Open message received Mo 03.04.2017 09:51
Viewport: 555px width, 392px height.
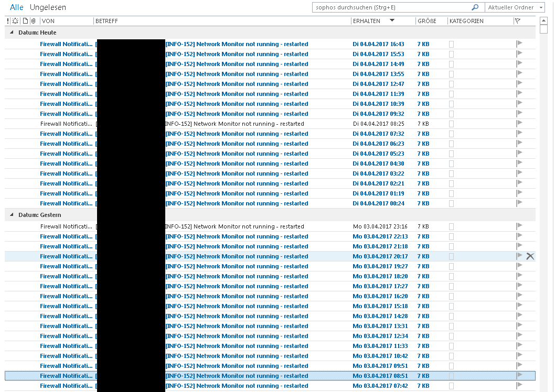[270, 366]
